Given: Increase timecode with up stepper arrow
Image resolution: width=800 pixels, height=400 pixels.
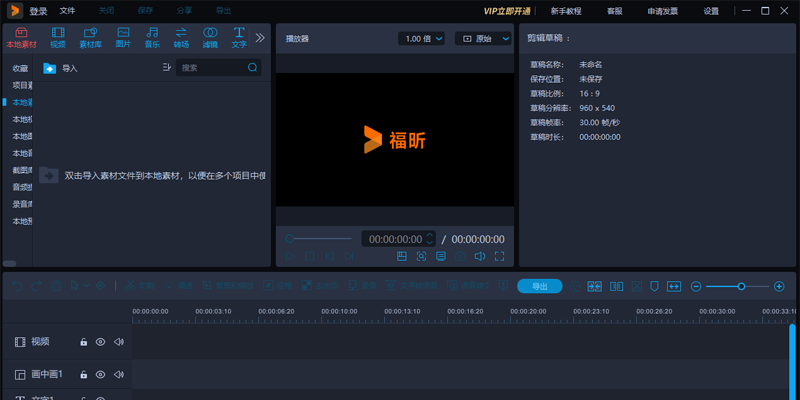Looking at the screenshot, I should (x=430, y=236).
